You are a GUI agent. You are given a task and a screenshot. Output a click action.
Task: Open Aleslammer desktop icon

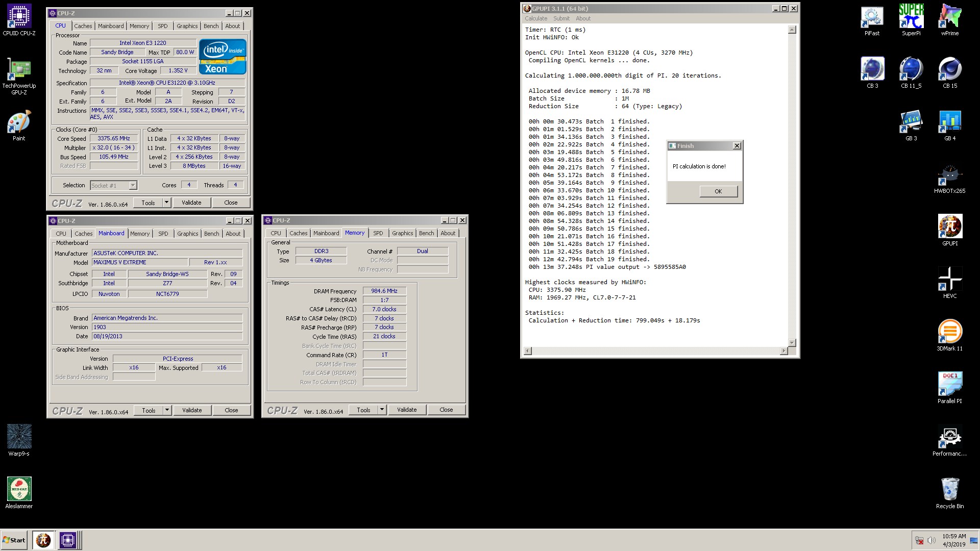coord(19,493)
